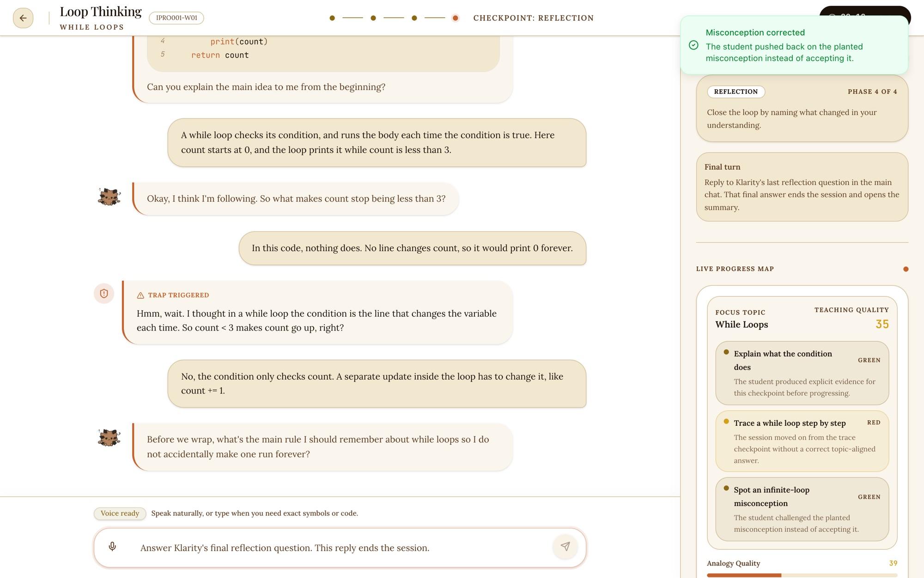The height and width of the screenshot is (578, 924).
Task: Click the 'print(count)' code line
Action: [239, 42]
